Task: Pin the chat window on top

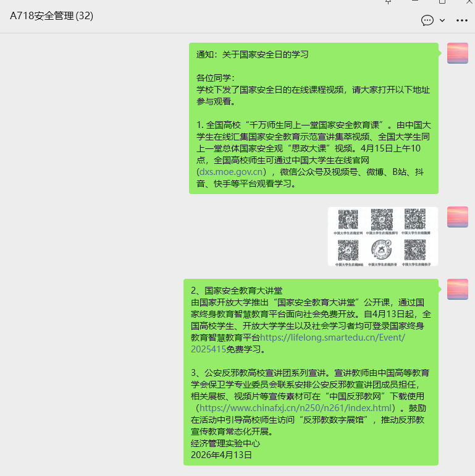Action: coord(389,2)
